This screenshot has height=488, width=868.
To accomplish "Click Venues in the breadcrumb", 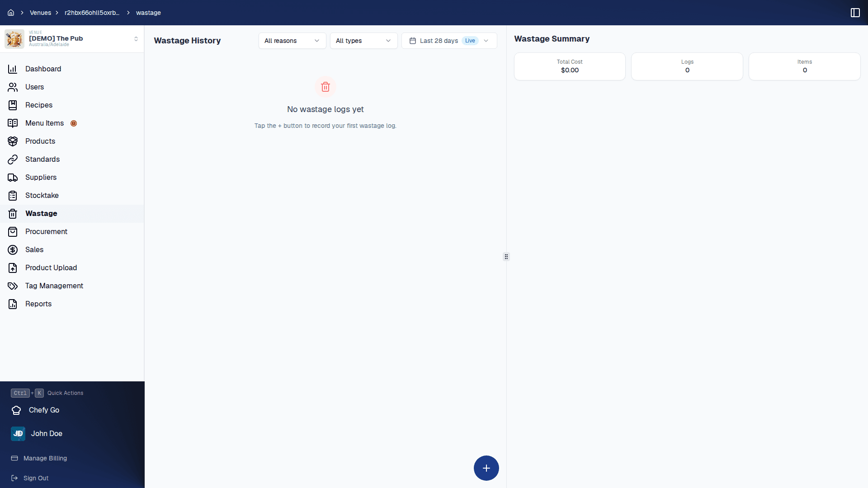I will point(40,13).
